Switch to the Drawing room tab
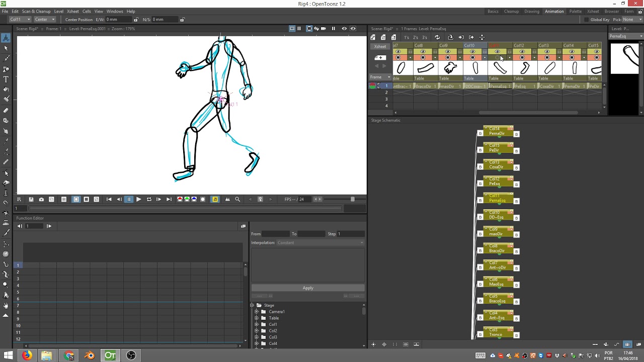This screenshot has width=644, height=362. (532, 11)
